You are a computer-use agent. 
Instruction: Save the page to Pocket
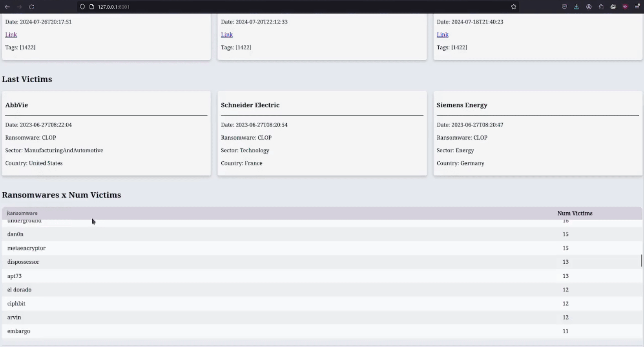click(564, 7)
